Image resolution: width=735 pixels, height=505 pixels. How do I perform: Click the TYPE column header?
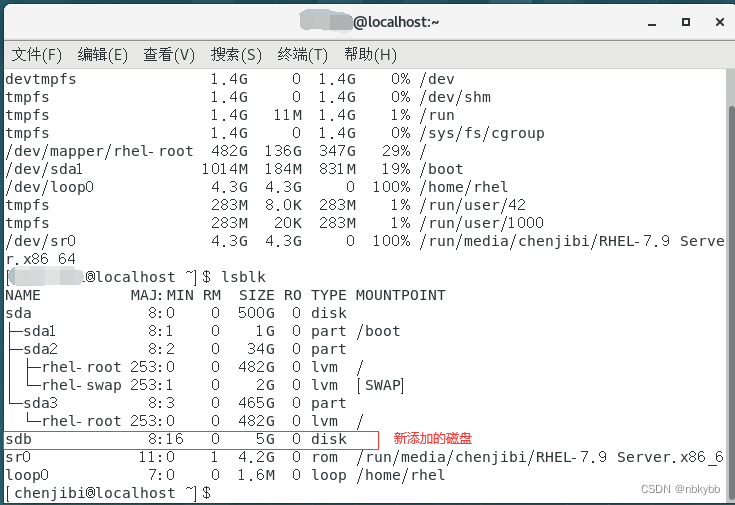[329, 295]
